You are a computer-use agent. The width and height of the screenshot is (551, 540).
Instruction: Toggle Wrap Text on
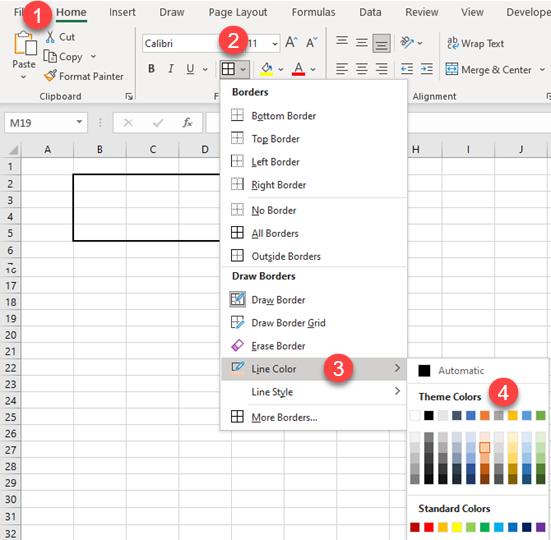(x=475, y=43)
